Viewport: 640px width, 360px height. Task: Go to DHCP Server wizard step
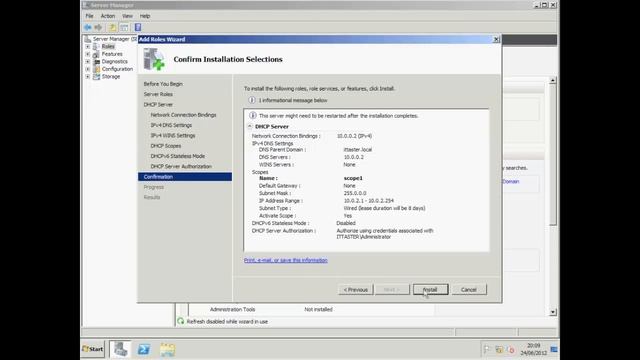pyautogui.click(x=158, y=104)
